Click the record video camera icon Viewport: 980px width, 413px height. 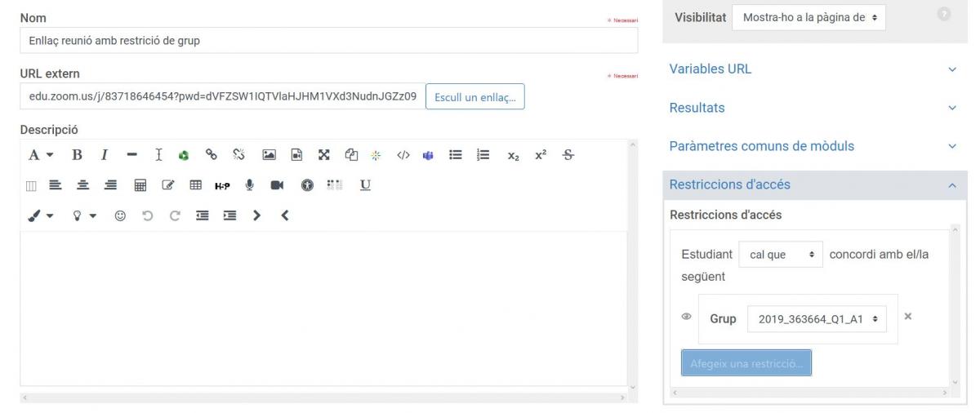(x=278, y=185)
